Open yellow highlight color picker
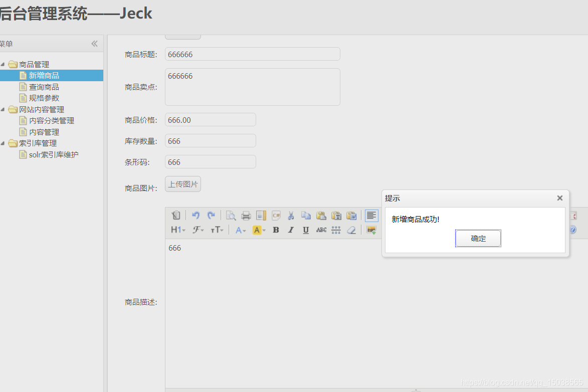 point(259,230)
